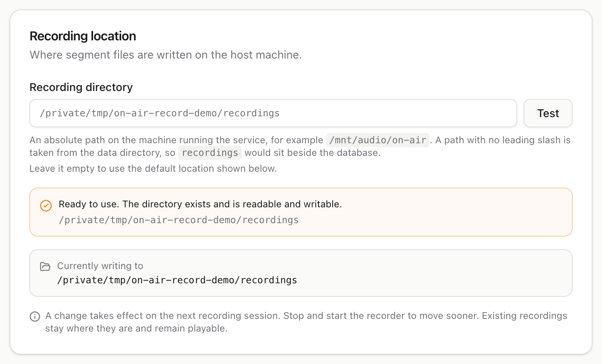Image resolution: width=602 pixels, height=364 pixels.
Task: Click the /mnt/audio/on-air example path
Action: (378, 140)
